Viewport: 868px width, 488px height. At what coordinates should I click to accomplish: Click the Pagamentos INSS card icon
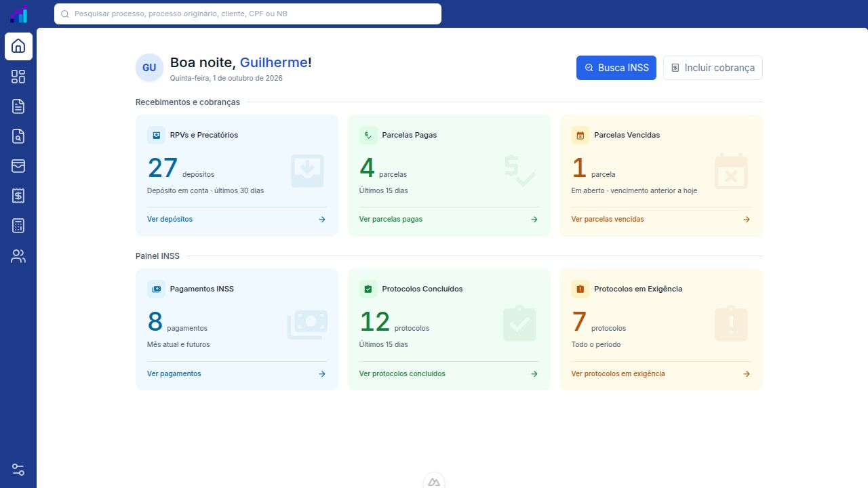pyautogui.click(x=156, y=289)
